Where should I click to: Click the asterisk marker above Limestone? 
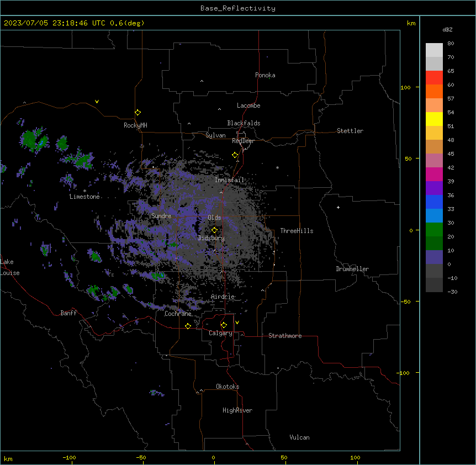coord(84,191)
